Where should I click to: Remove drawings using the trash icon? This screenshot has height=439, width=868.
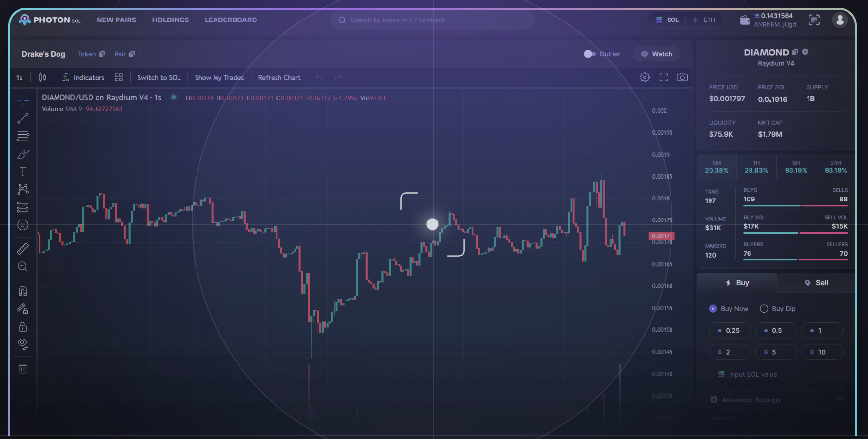(x=22, y=369)
